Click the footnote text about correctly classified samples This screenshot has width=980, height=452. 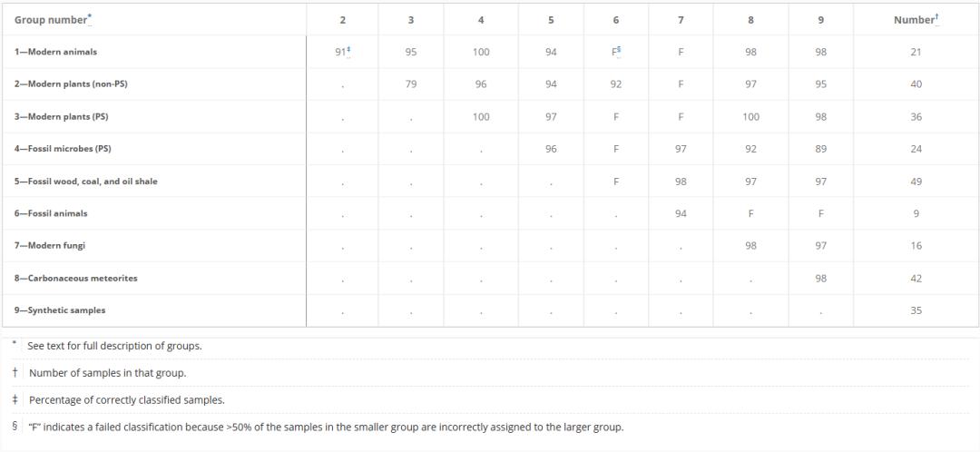[x=127, y=400]
